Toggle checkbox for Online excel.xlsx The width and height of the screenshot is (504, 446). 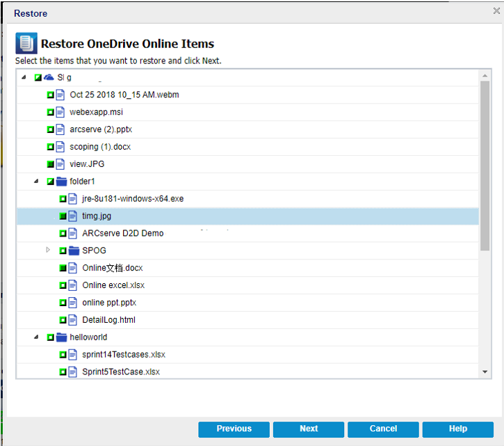click(x=63, y=285)
